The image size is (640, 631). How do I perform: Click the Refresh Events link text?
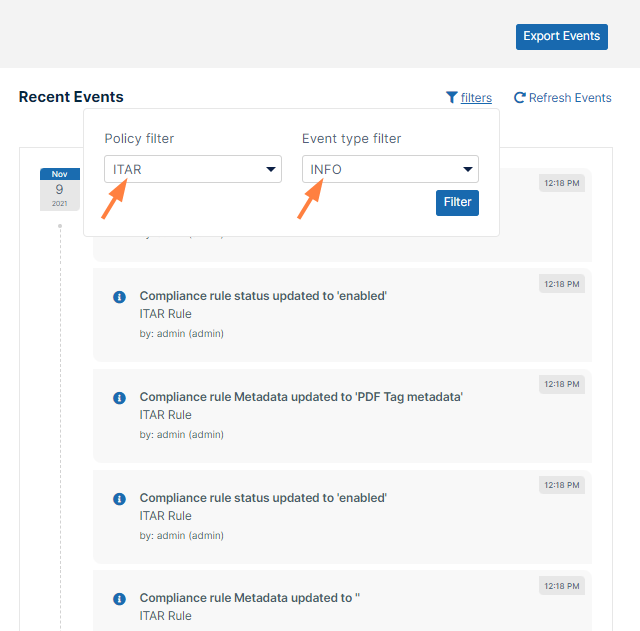point(570,98)
